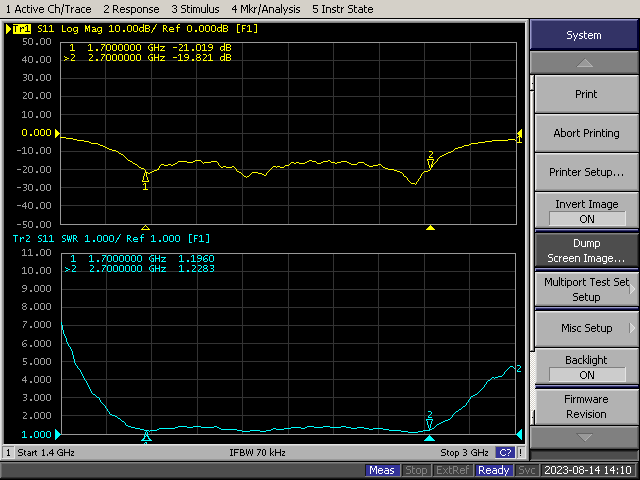Click the Svc status indicator
The height and width of the screenshot is (480, 640).
pos(527,470)
